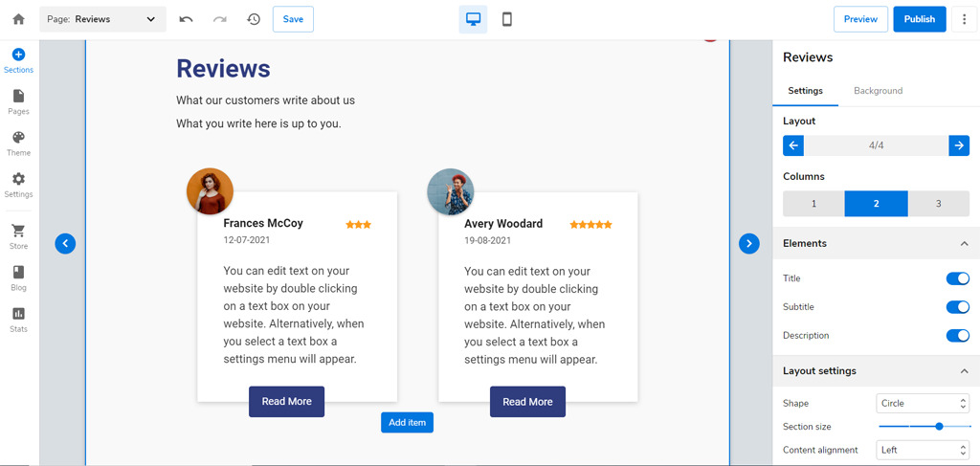
Task: Switch to the Background tab
Action: point(879,91)
